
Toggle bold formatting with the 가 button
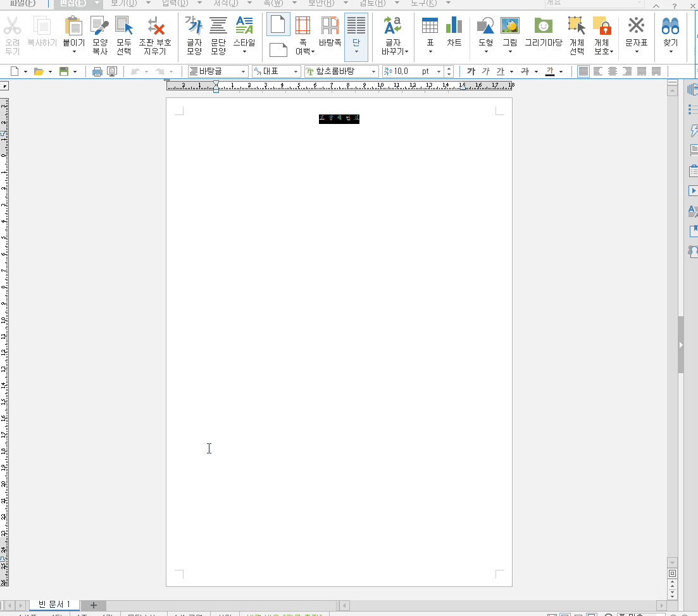471,71
